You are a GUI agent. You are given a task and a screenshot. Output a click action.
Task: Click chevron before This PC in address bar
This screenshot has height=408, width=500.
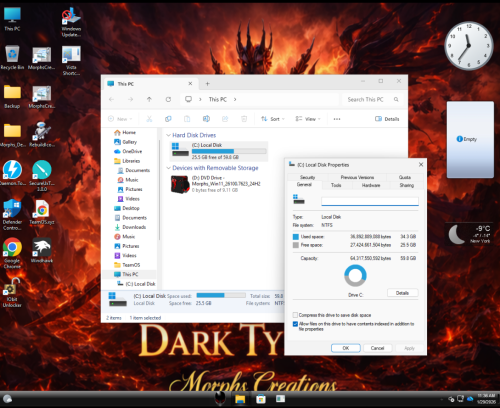pyautogui.click(x=200, y=99)
